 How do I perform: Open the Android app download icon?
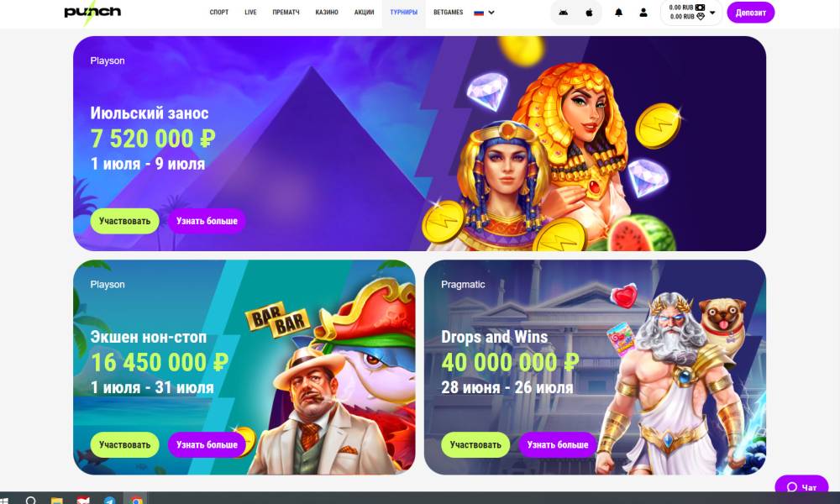tap(563, 13)
